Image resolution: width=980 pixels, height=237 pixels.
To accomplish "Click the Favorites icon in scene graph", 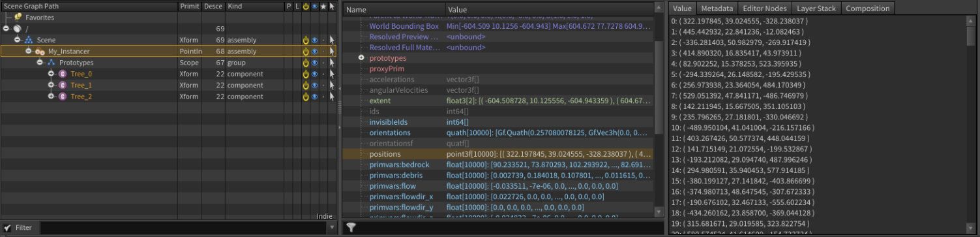I will (18, 18).
